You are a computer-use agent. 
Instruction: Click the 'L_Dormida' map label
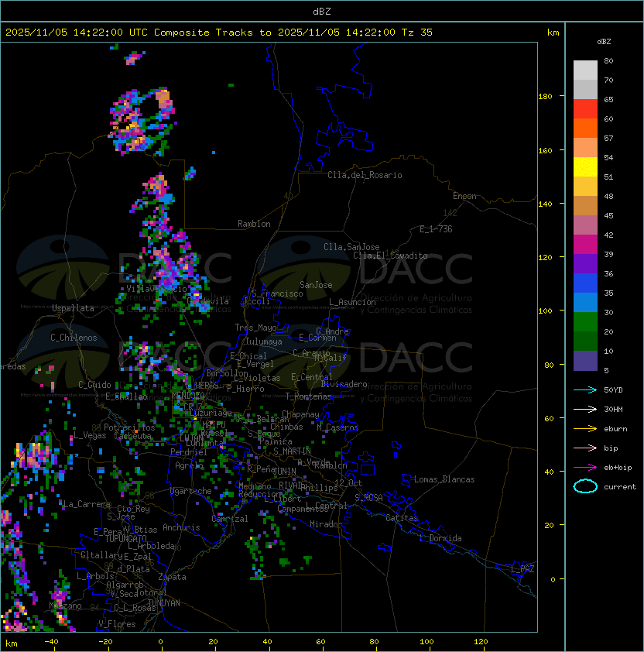pyautogui.click(x=440, y=538)
